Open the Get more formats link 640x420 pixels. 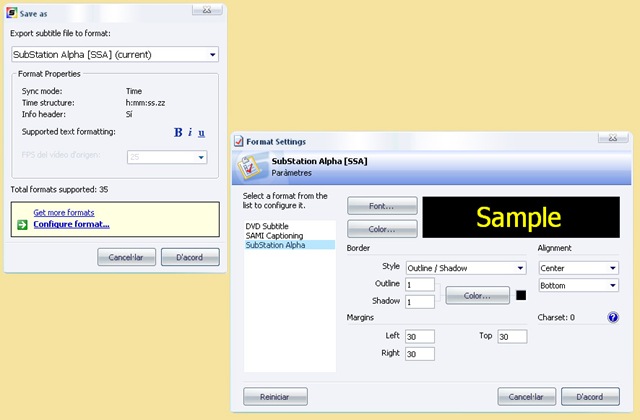64,213
